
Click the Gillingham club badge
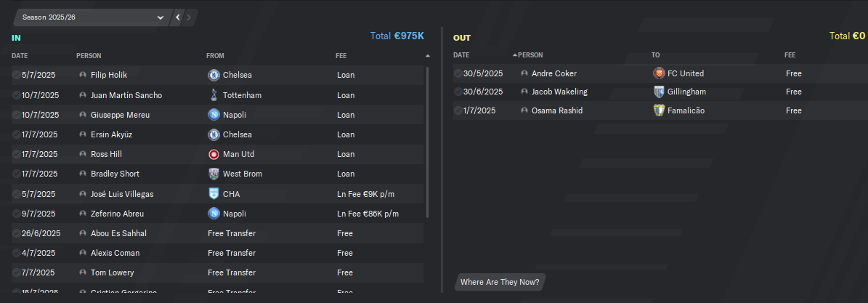659,92
